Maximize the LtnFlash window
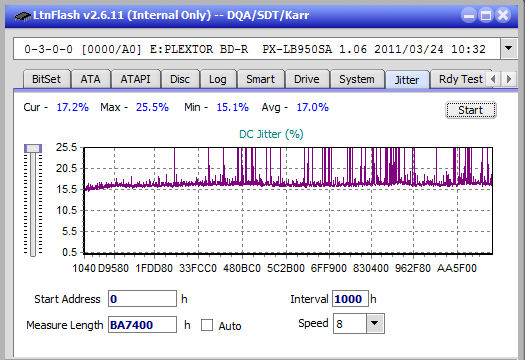The width and height of the screenshot is (525, 360). [486, 15]
